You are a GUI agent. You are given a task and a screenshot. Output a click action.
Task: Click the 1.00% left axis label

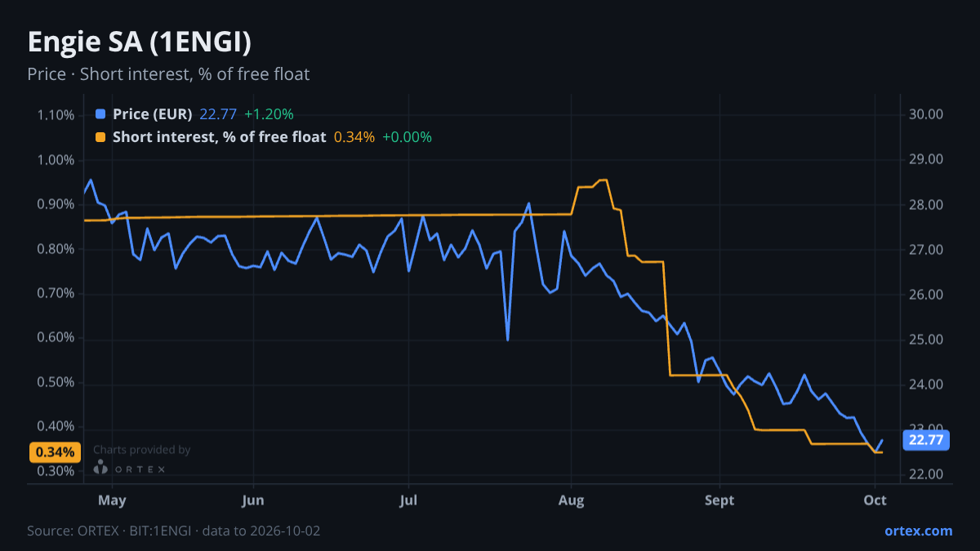tap(56, 160)
